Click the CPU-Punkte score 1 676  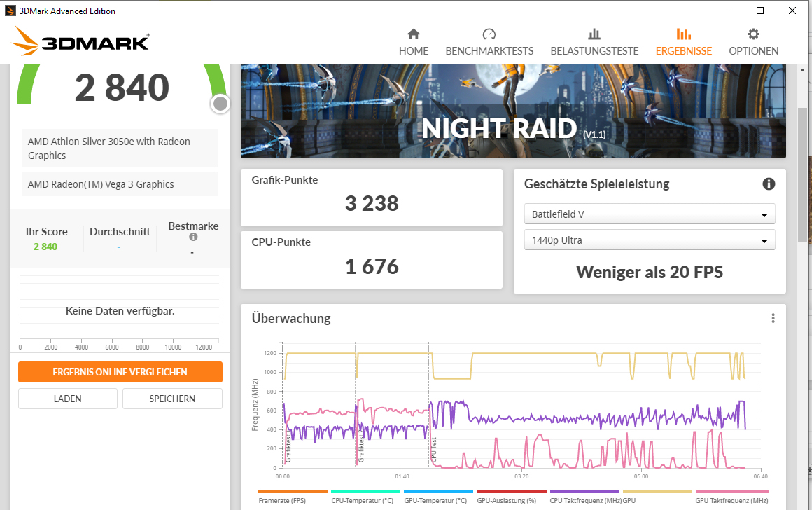(x=372, y=266)
